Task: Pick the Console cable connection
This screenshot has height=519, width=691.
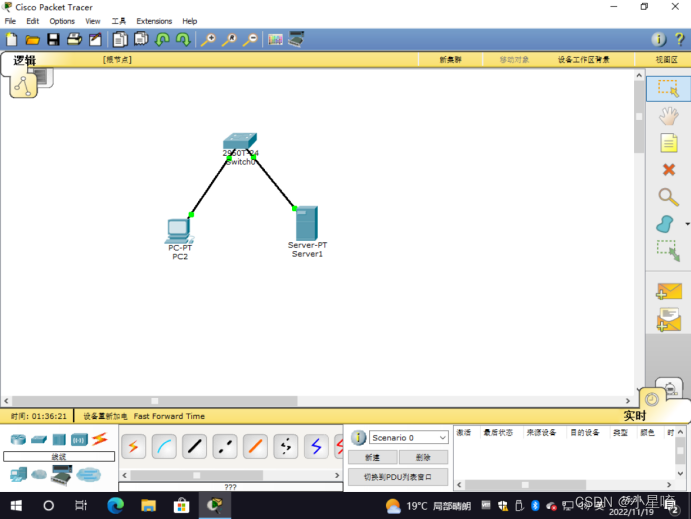Action: point(164,447)
